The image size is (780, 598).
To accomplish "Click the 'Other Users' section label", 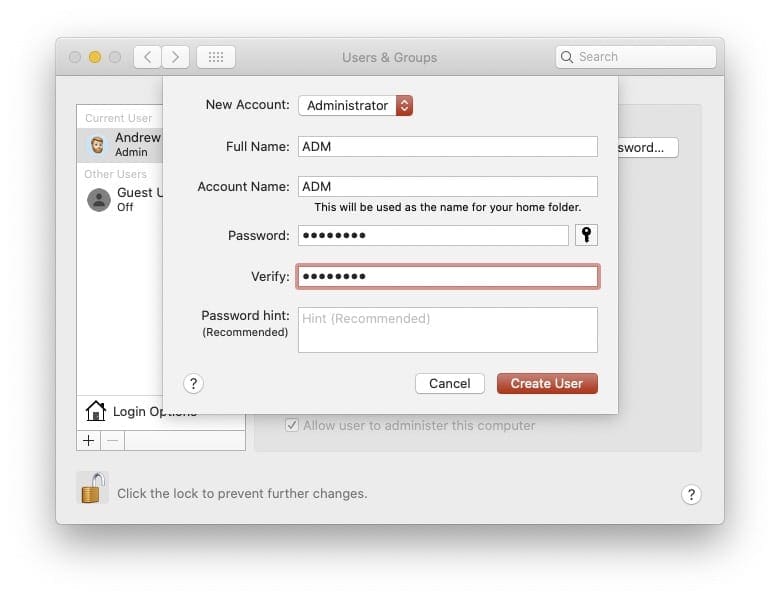I will 115,174.
